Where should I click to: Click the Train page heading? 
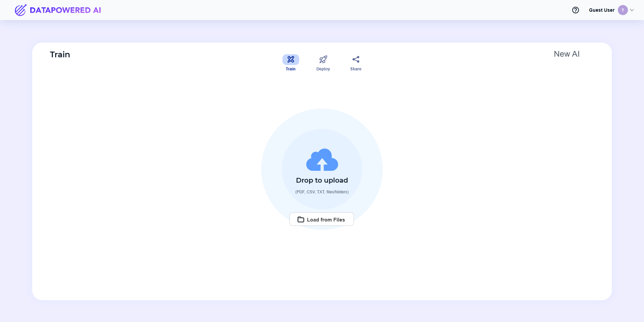60,54
